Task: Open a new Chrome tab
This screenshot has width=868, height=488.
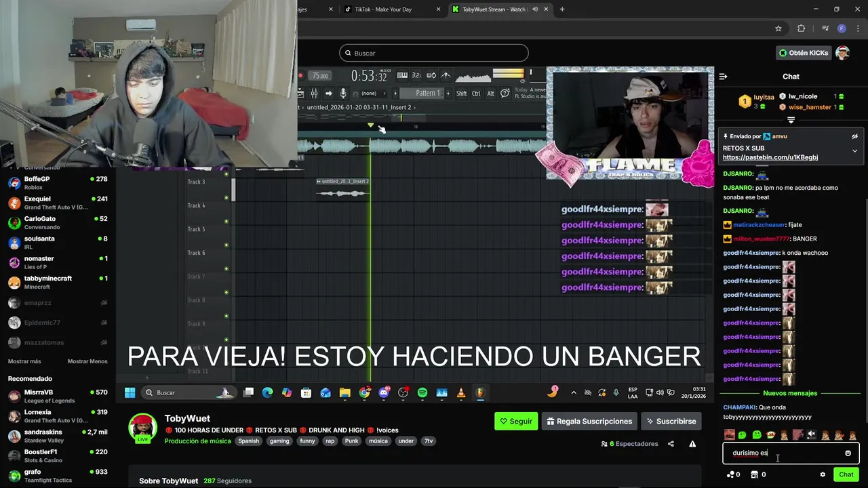Action: 562,9
